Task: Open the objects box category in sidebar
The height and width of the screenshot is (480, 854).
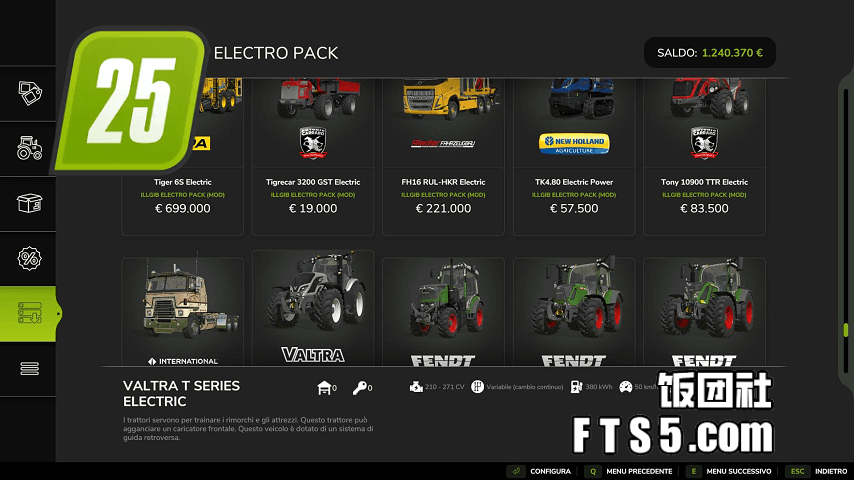Action: click(x=29, y=203)
